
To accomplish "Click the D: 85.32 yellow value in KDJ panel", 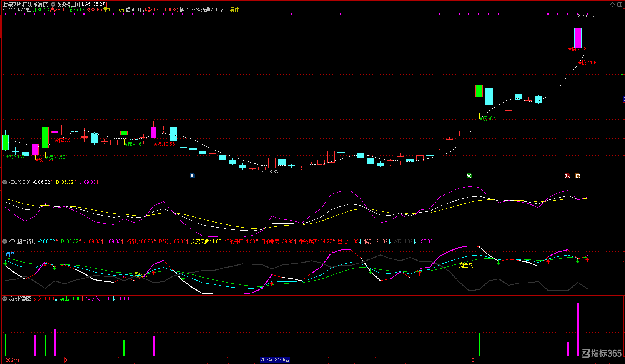I will [x=66, y=182].
